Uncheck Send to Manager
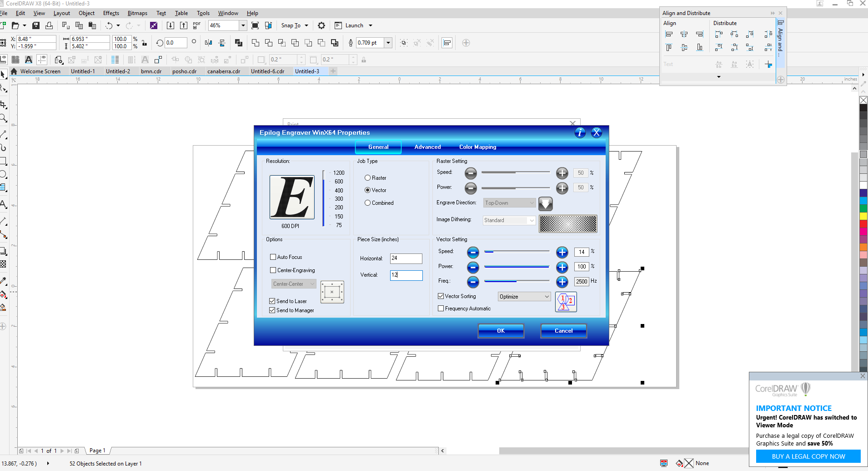This screenshot has width=868, height=471. tap(272, 310)
